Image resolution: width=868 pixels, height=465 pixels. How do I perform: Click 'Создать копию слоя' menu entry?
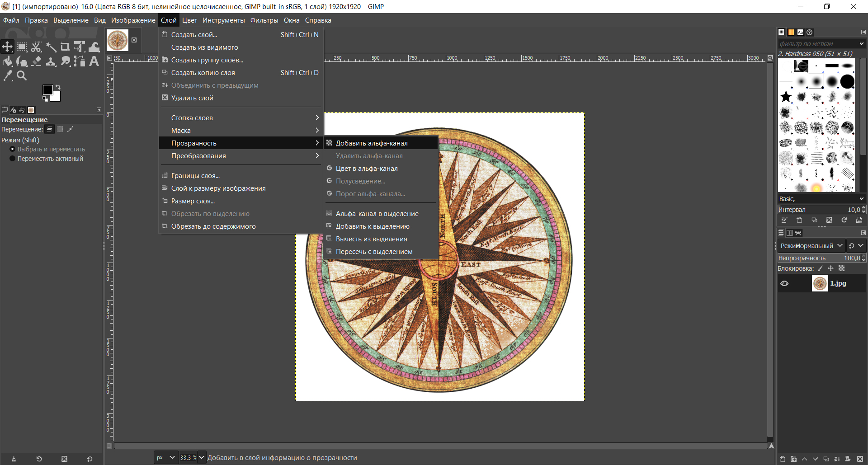[241, 72]
